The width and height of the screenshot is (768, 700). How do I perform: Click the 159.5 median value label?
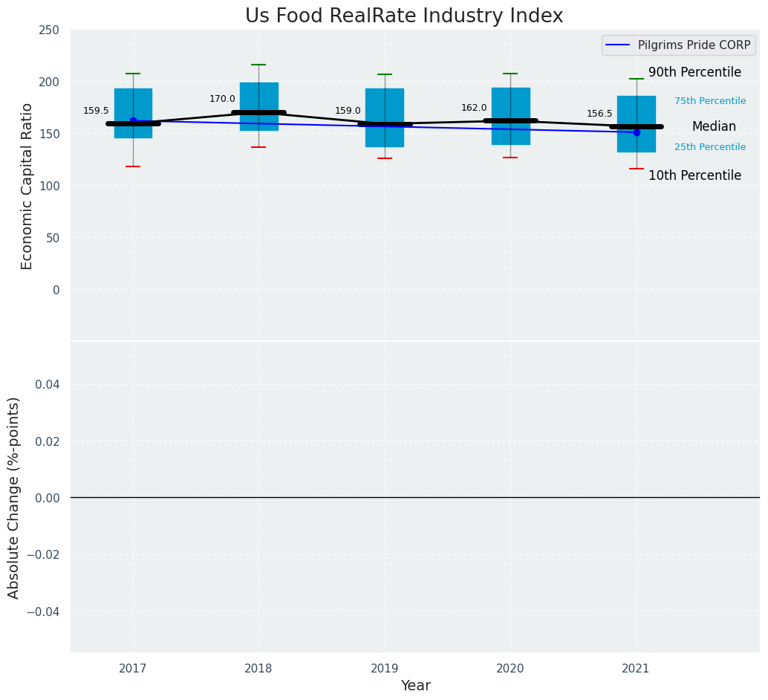pyautogui.click(x=96, y=111)
